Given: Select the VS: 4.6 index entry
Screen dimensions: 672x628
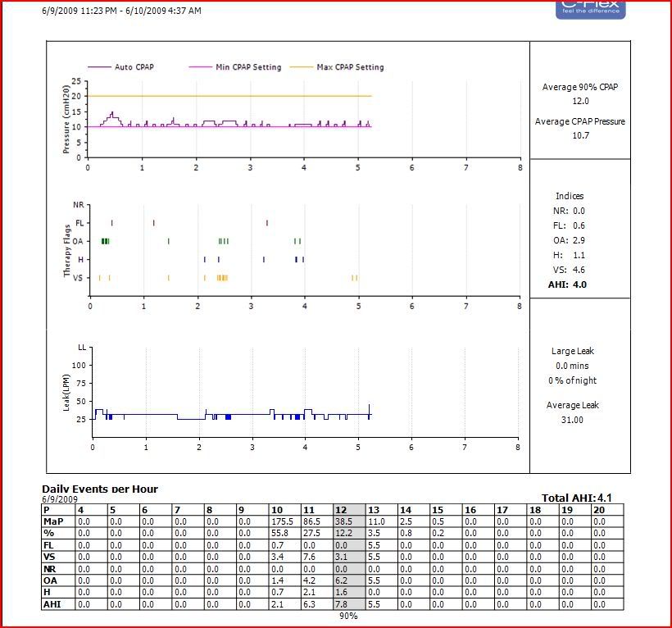Looking at the screenshot, I should point(569,270).
